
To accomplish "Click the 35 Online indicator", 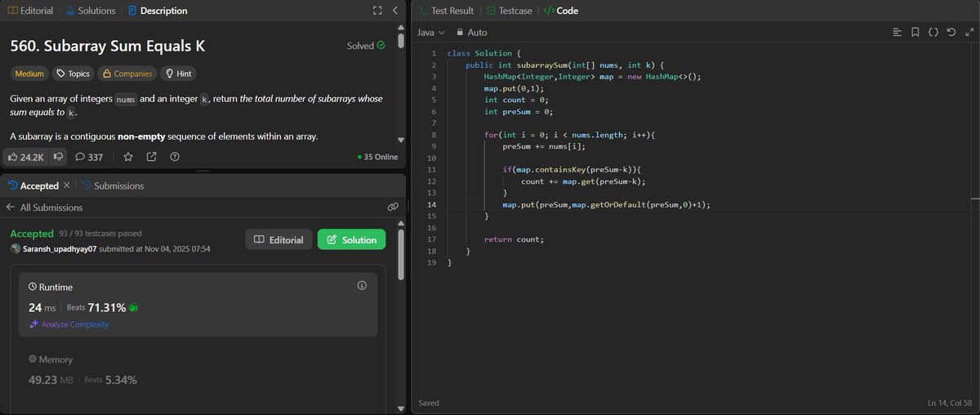I will (x=377, y=157).
